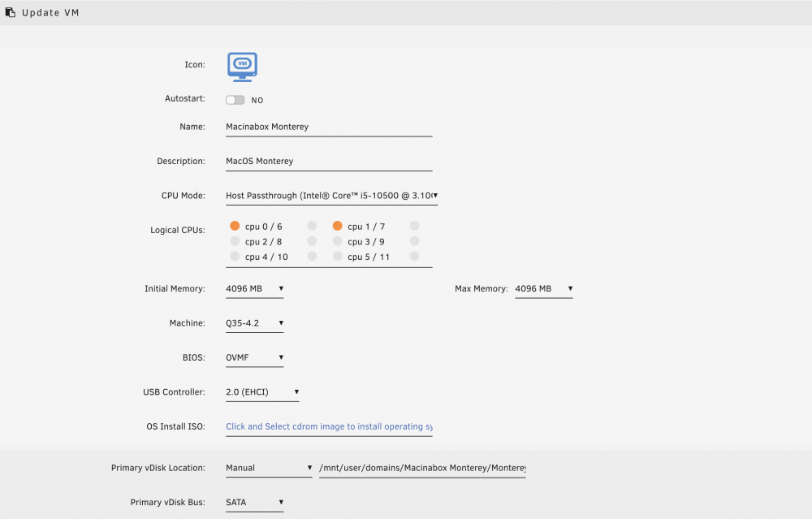The width and height of the screenshot is (812, 519).
Task: Open the Primary vDisk Location Manual dropdown
Action: (x=269, y=469)
